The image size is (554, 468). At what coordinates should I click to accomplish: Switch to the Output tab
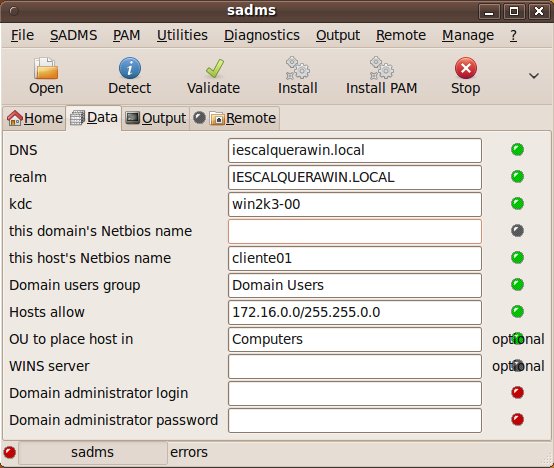point(155,118)
